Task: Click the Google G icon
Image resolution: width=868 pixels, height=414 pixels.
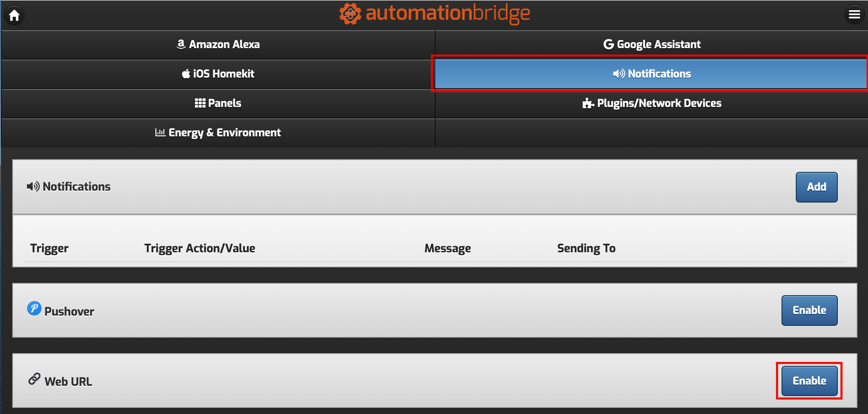Action: [x=608, y=44]
